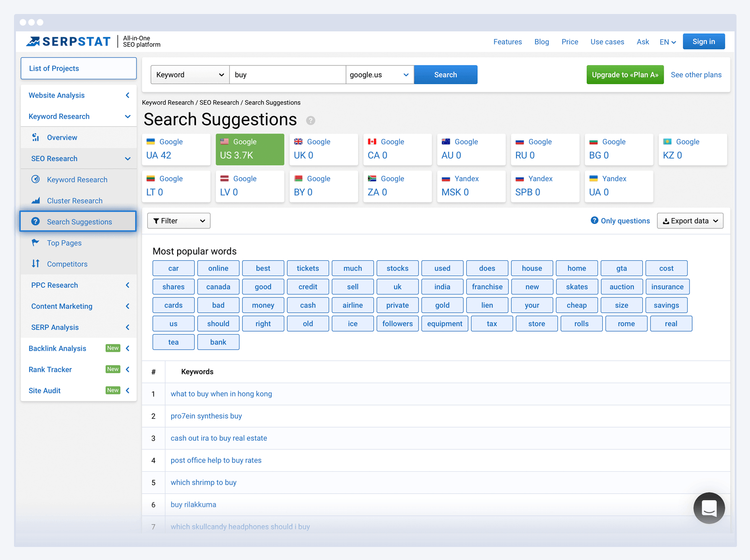The width and height of the screenshot is (750, 560).
Task: Click the Cluster Research chart icon
Action: pyautogui.click(x=36, y=201)
